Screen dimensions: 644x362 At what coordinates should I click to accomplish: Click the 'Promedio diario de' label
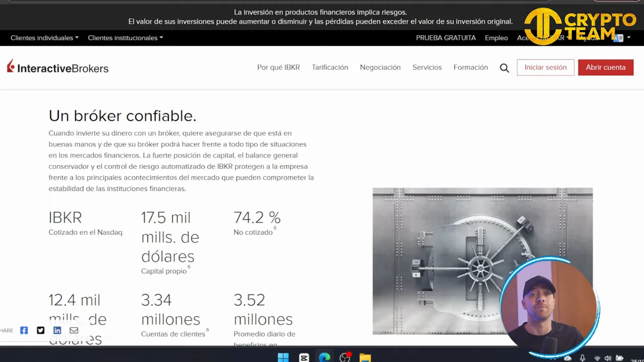click(x=265, y=334)
